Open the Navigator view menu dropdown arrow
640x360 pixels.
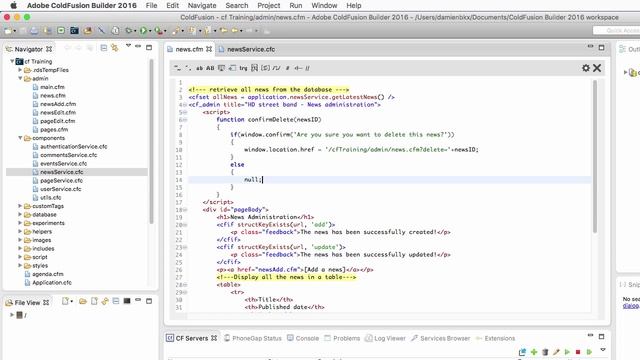(128, 46)
